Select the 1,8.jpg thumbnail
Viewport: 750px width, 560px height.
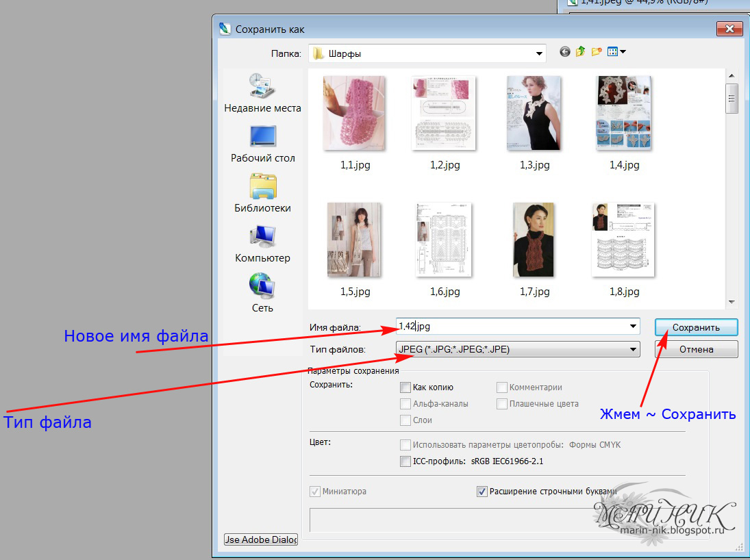point(623,240)
